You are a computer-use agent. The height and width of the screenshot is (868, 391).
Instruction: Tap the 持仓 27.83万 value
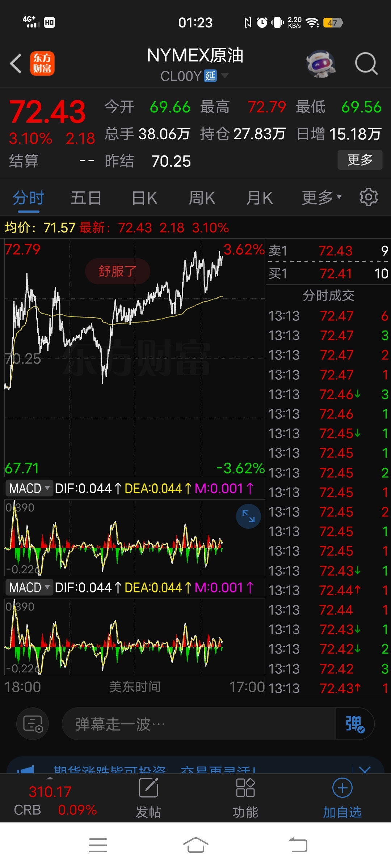pyautogui.click(x=260, y=134)
